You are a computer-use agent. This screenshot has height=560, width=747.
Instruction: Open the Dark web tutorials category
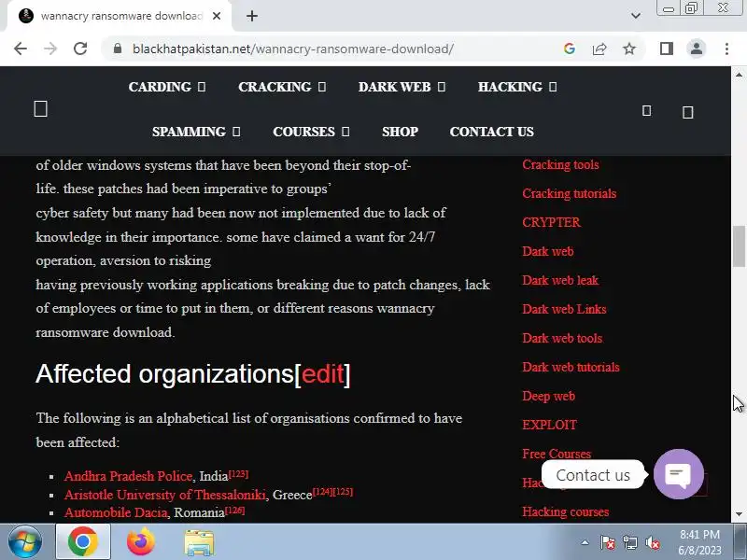571,368
